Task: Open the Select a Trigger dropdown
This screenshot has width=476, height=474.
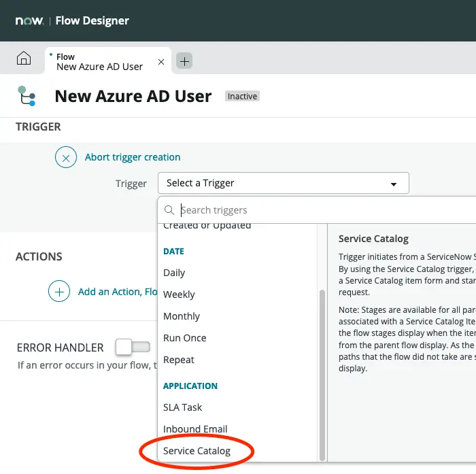Action: coord(283,183)
